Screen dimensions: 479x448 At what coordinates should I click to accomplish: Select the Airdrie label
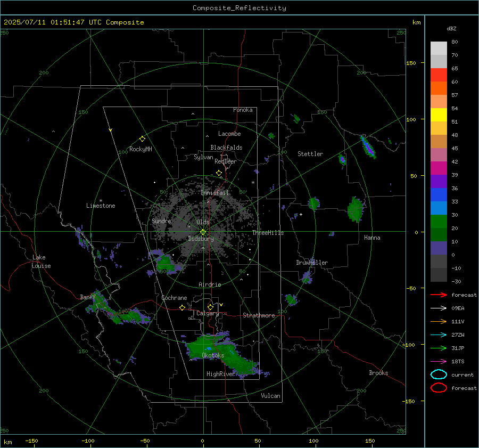click(x=210, y=284)
